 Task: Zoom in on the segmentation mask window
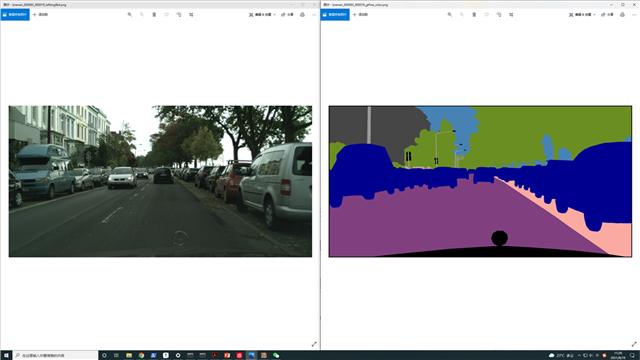[x=450, y=15]
